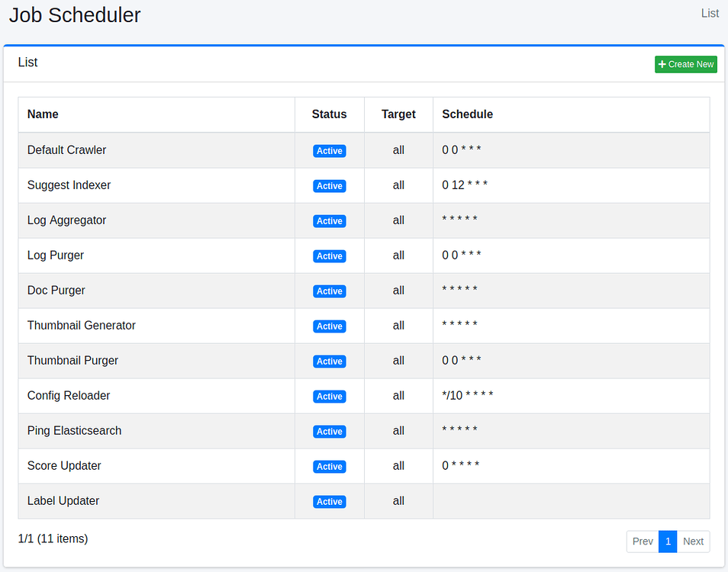Viewport: 728px width, 572px height.
Task: Open the Score Updater job
Action: [x=64, y=466]
